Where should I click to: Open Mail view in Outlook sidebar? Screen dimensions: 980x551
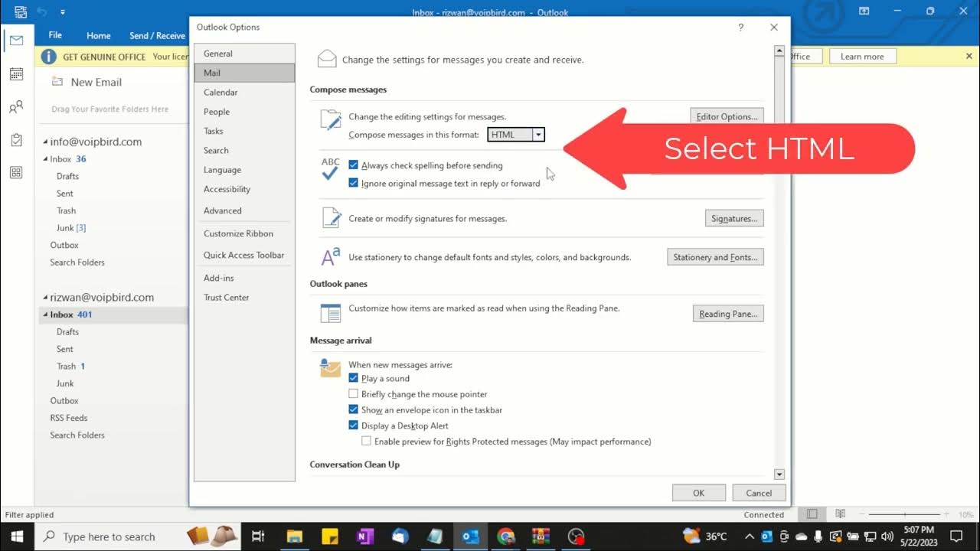(x=16, y=40)
